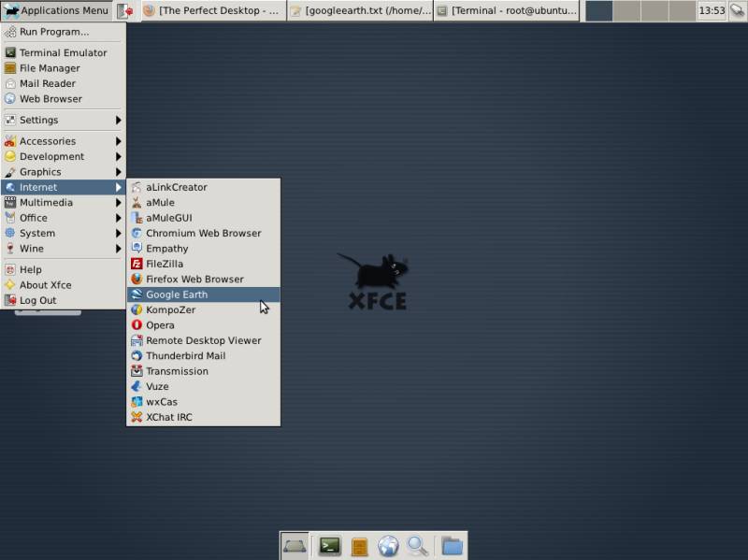
Task: Launch the globe web browser icon in bottom panel
Action: [388, 546]
